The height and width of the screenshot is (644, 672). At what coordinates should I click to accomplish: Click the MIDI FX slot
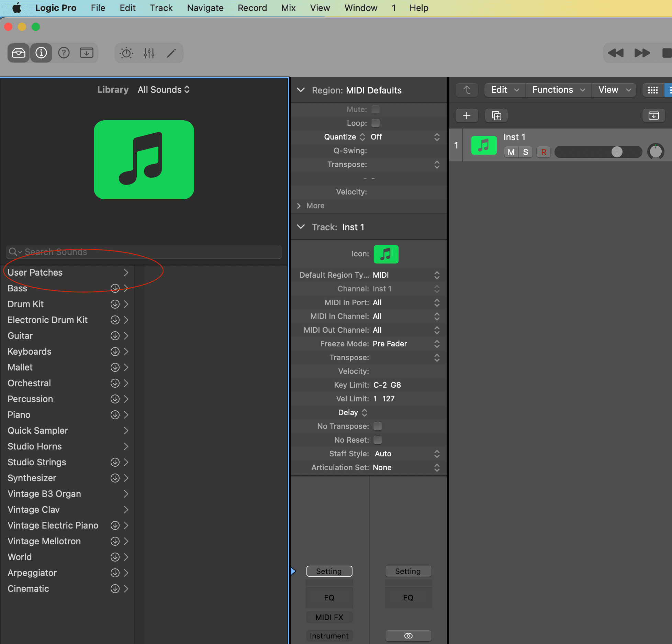[329, 617]
